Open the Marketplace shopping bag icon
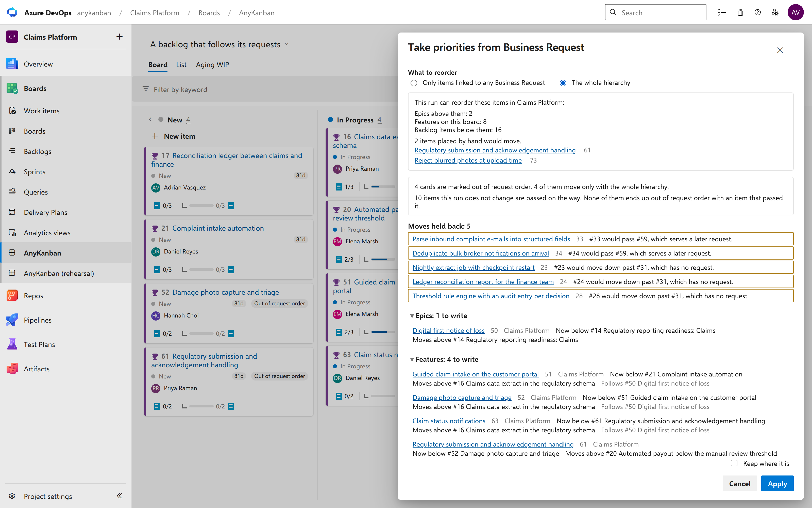 click(x=740, y=12)
